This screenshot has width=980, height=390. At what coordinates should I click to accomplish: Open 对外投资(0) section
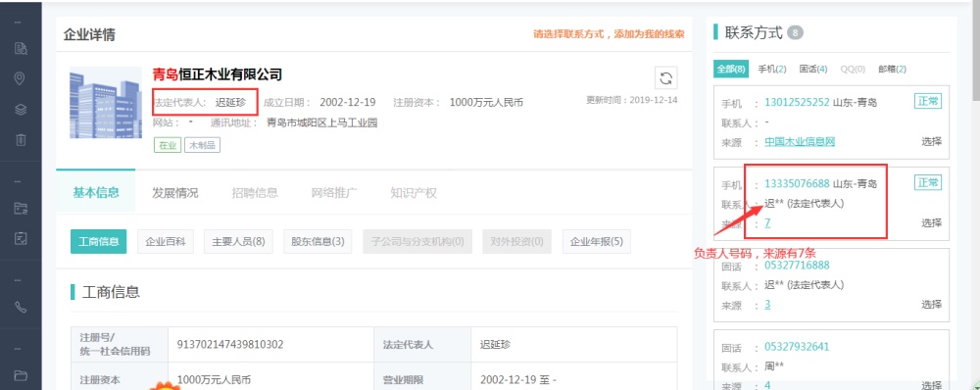coord(516,241)
